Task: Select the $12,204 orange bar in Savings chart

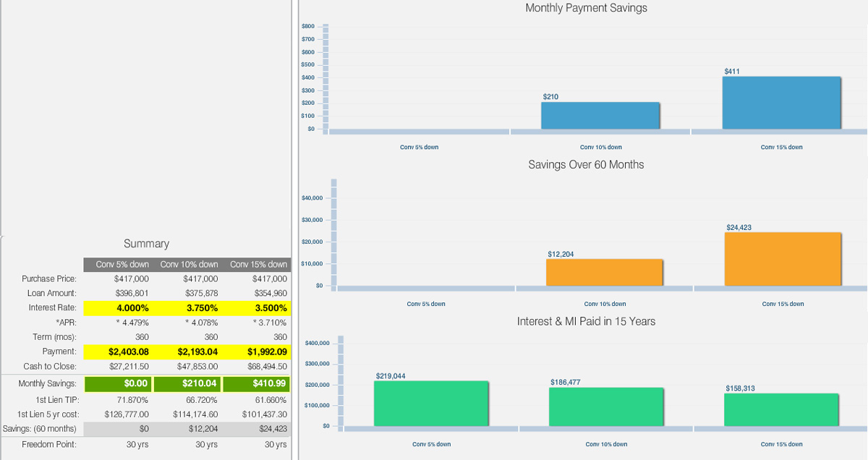Action: (x=604, y=272)
